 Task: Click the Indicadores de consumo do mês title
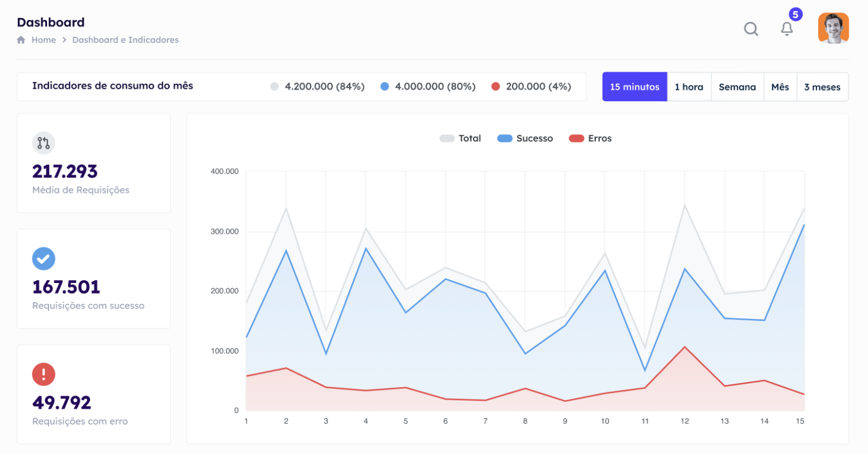[113, 86]
